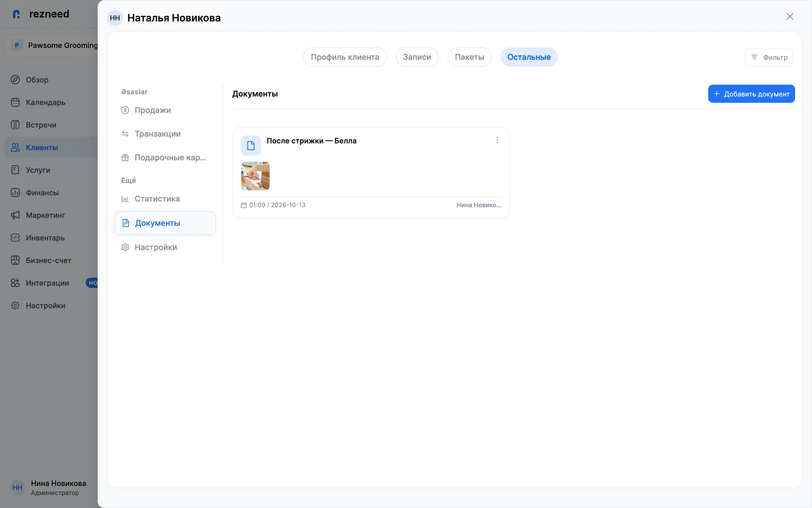Expand the Pawsome Grooming business selector
Image resolution: width=812 pixels, height=508 pixels.
pyautogui.click(x=52, y=45)
